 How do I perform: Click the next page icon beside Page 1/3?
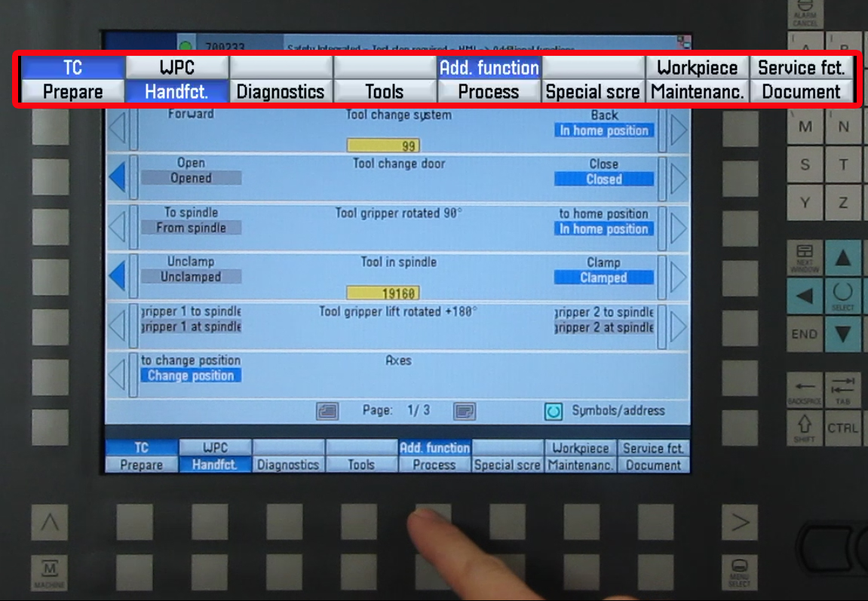[x=465, y=411]
